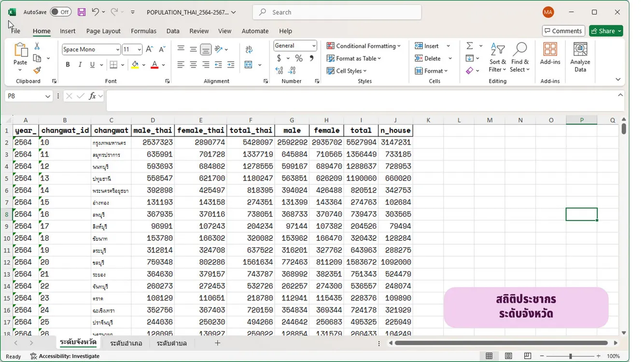Click Page Break Preview icon in status bar

pos(528,356)
